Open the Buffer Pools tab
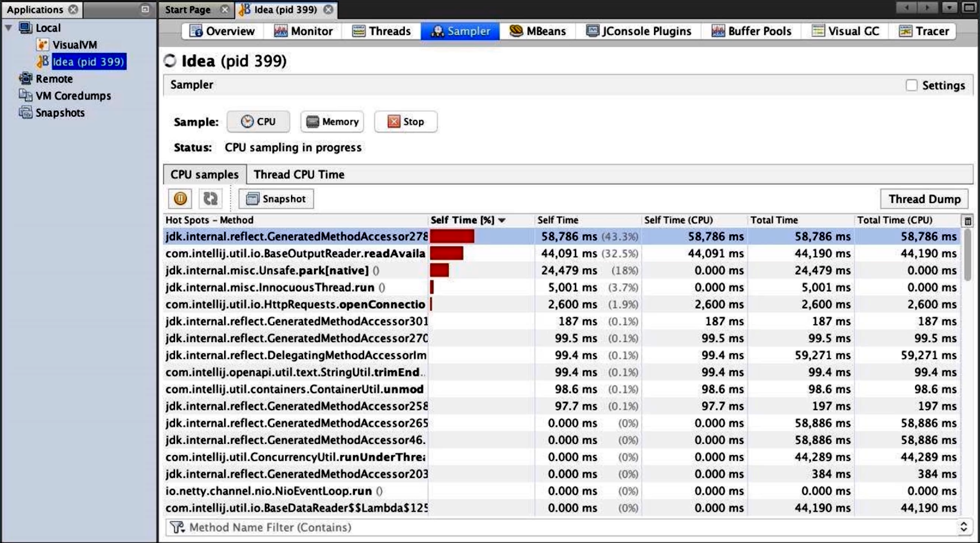This screenshot has width=980, height=543. (752, 31)
